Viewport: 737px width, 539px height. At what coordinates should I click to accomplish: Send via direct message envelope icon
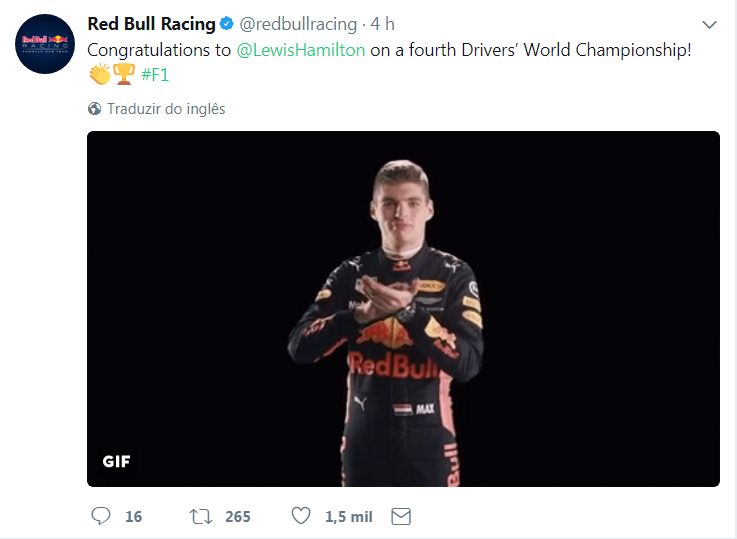pyautogui.click(x=401, y=516)
